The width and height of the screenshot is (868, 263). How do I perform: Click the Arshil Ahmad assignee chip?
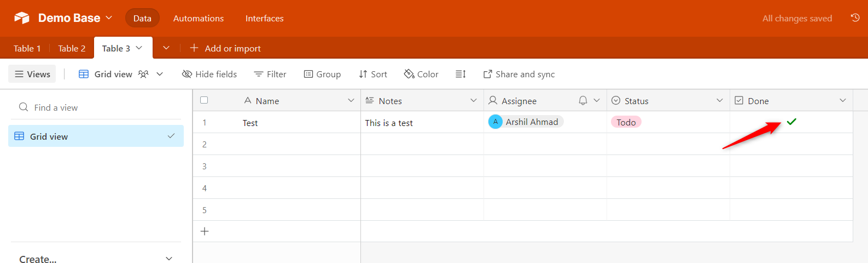526,122
